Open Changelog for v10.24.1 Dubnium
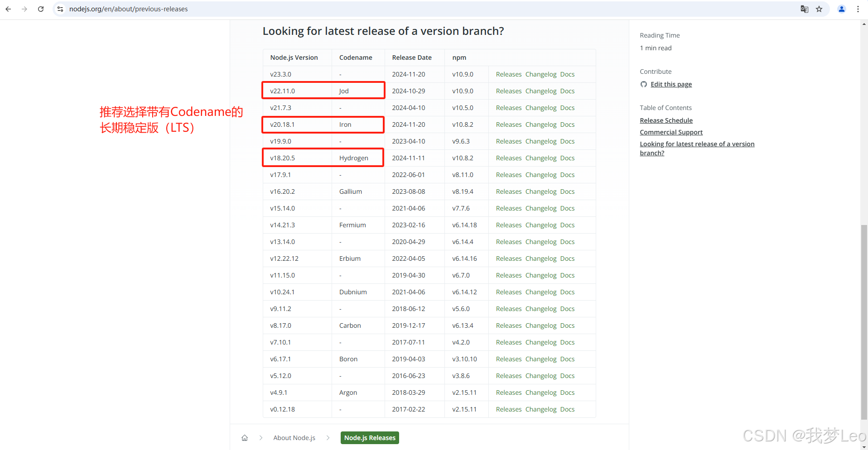868x450 pixels. [541, 292]
